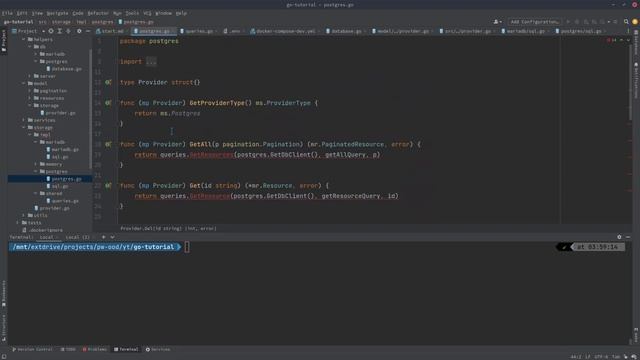Open Project vertical side tab
Image resolution: width=640 pixels, height=360 pixels.
pyautogui.click(x=4, y=41)
